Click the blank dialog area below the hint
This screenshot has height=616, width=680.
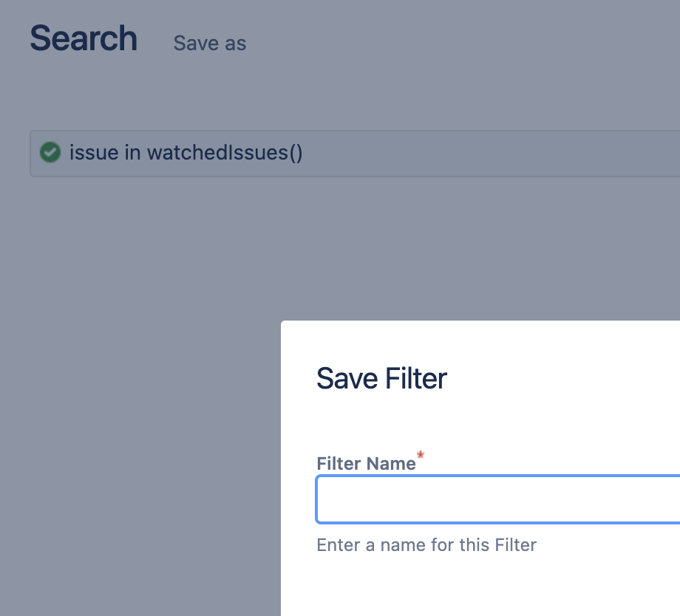point(480,587)
